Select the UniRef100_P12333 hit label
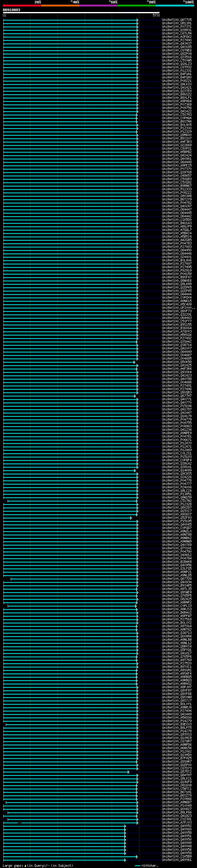The image size is (197, 868). (x=177, y=189)
